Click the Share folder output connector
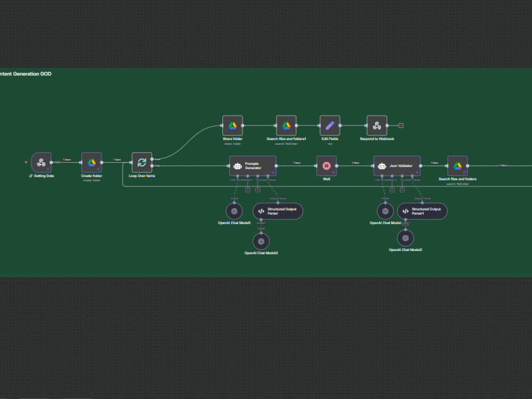 [243, 126]
